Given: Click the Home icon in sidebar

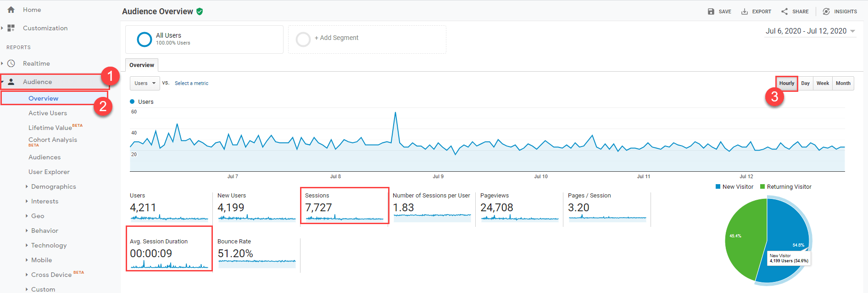Looking at the screenshot, I should point(11,10).
